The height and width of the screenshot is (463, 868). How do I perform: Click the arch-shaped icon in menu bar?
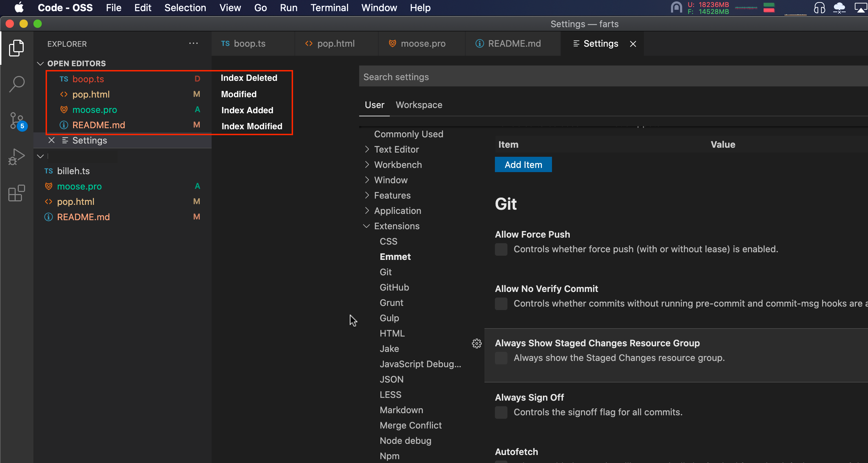tap(676, 7)
